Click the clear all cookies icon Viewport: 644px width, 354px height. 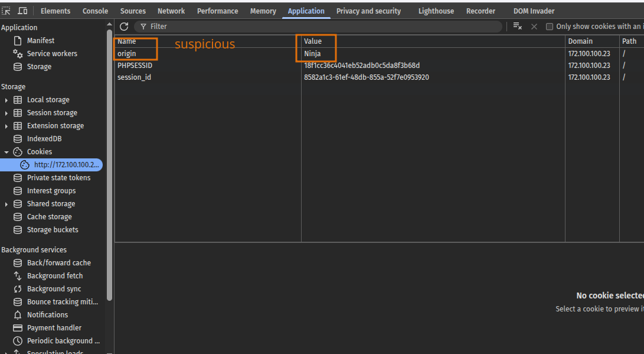coord(517,27)
